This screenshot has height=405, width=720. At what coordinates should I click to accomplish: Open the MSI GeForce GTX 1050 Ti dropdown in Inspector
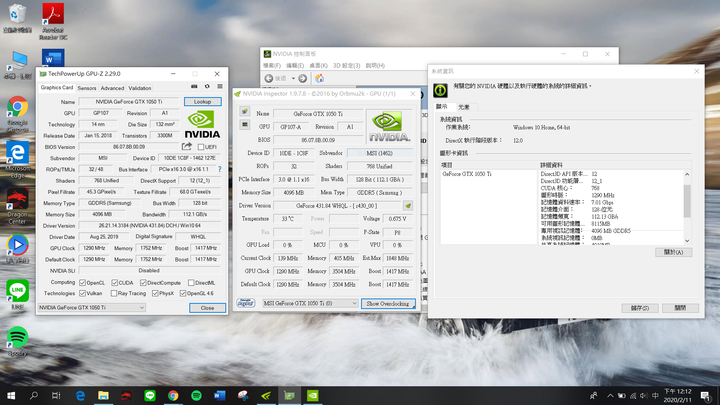[310, 304]
